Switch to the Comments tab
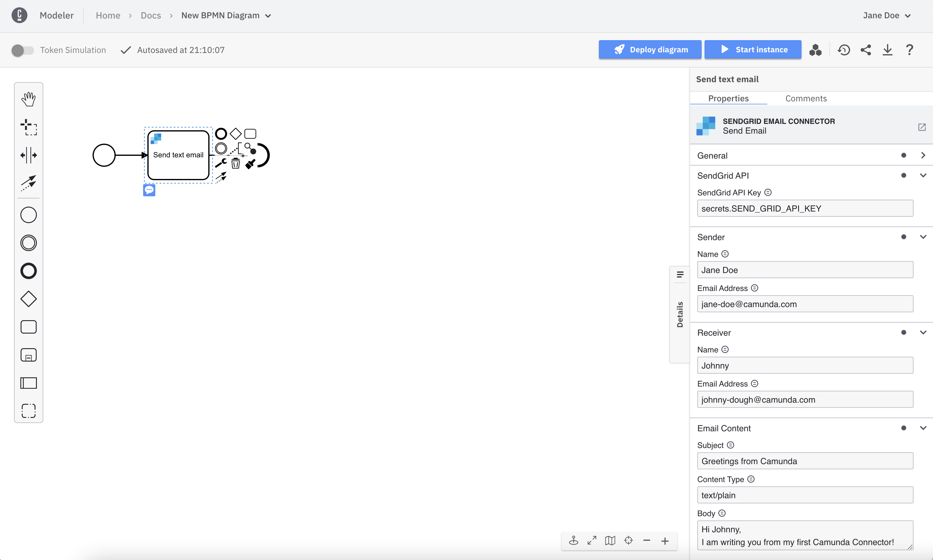Screen dimensions: 933x560 click(805, 98)
